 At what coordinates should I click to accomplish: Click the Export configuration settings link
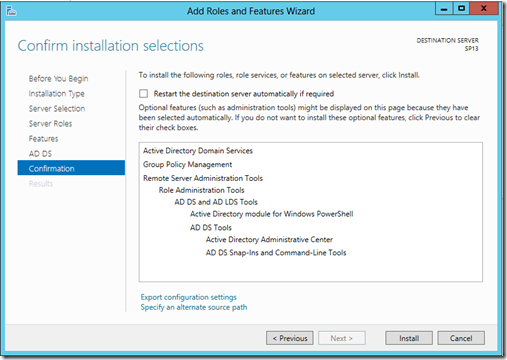coord(188,297)
